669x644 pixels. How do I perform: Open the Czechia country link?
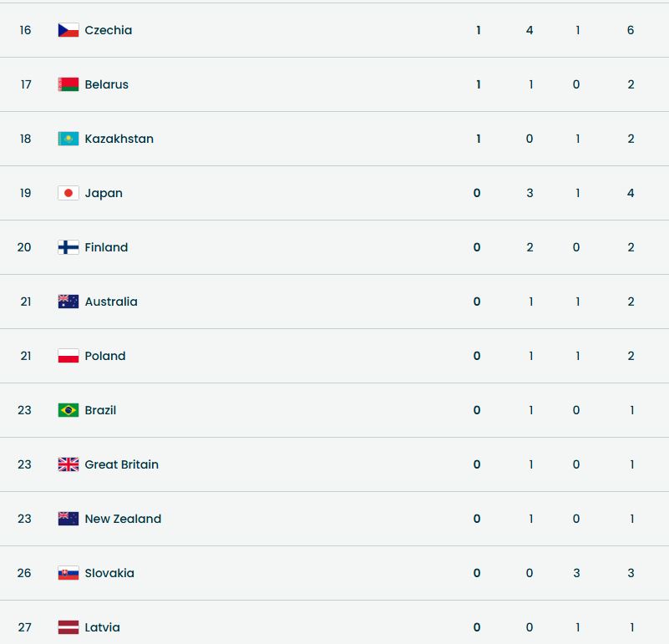(109, 30)
